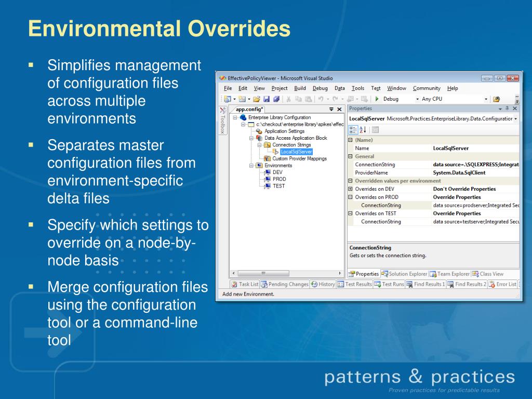Click the Categorized view icon in Properties

(353, 129)
